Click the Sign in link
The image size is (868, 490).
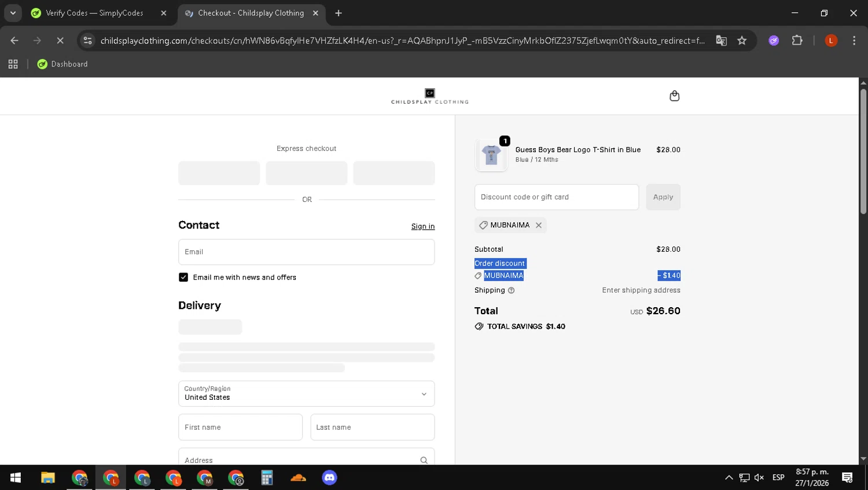(422, 226)
